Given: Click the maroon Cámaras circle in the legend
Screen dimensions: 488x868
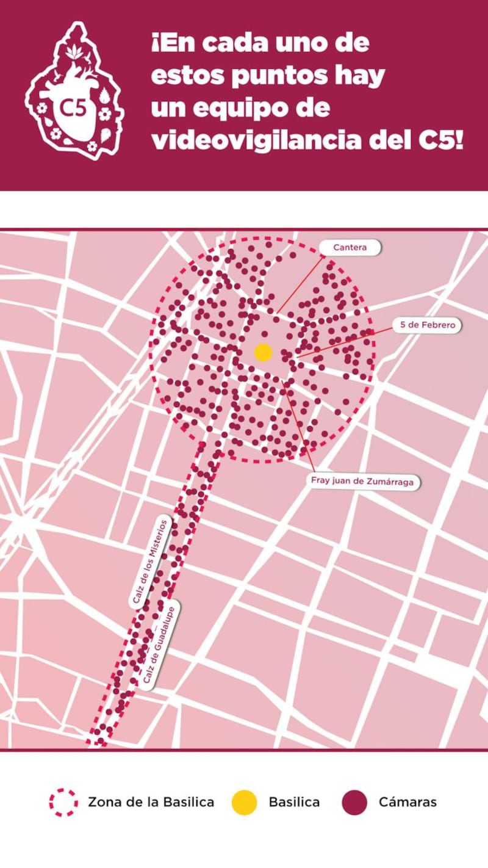Looking at the screenshot, I should [354, 802].
